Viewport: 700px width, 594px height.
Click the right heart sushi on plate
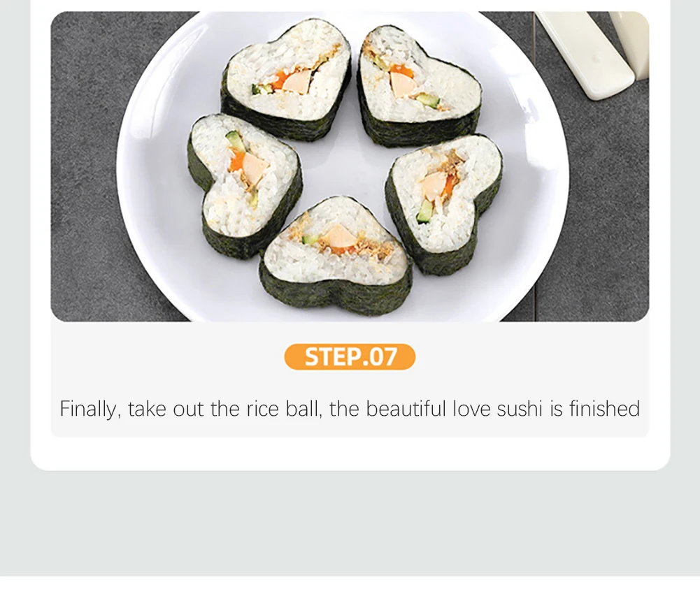[x=444, y=201]
